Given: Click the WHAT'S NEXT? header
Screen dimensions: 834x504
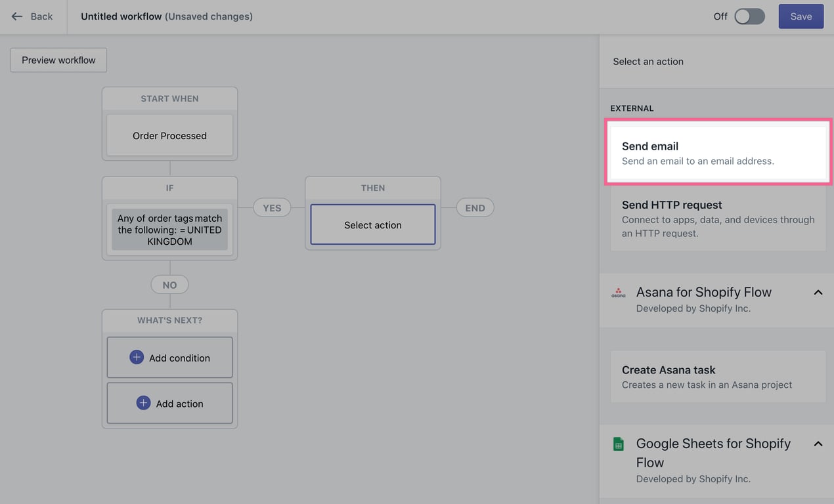Looking at the screenshot, I should click(169, 320).
